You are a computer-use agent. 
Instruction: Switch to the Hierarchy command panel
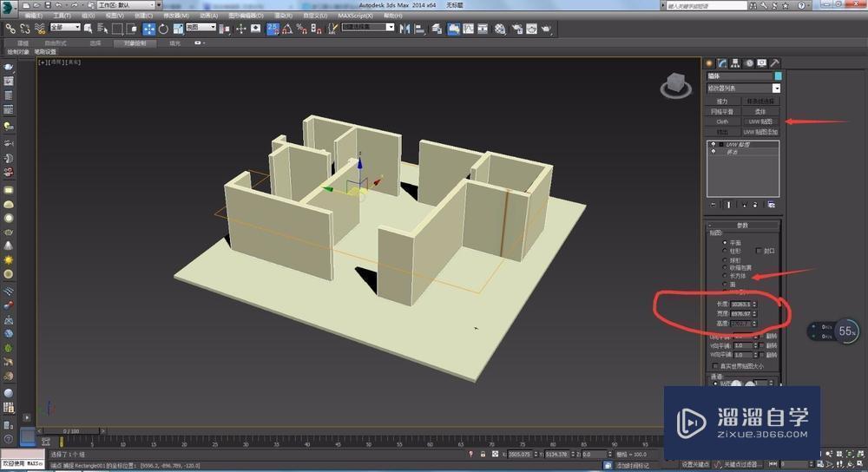tap(735, 63)
